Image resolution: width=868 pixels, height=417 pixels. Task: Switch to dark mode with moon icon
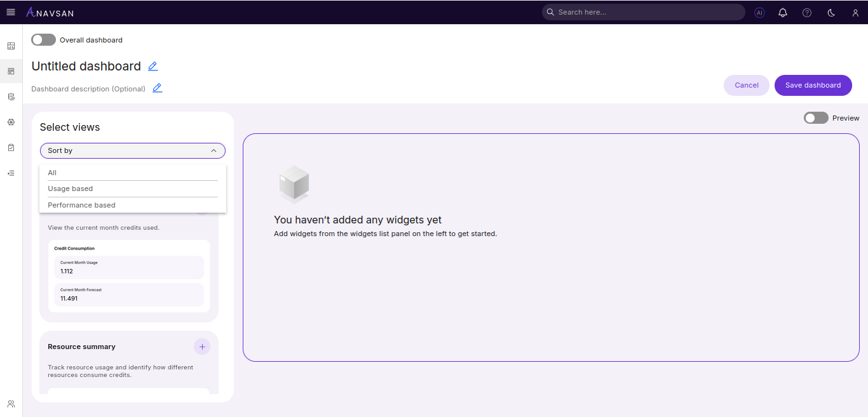[831, 12]
